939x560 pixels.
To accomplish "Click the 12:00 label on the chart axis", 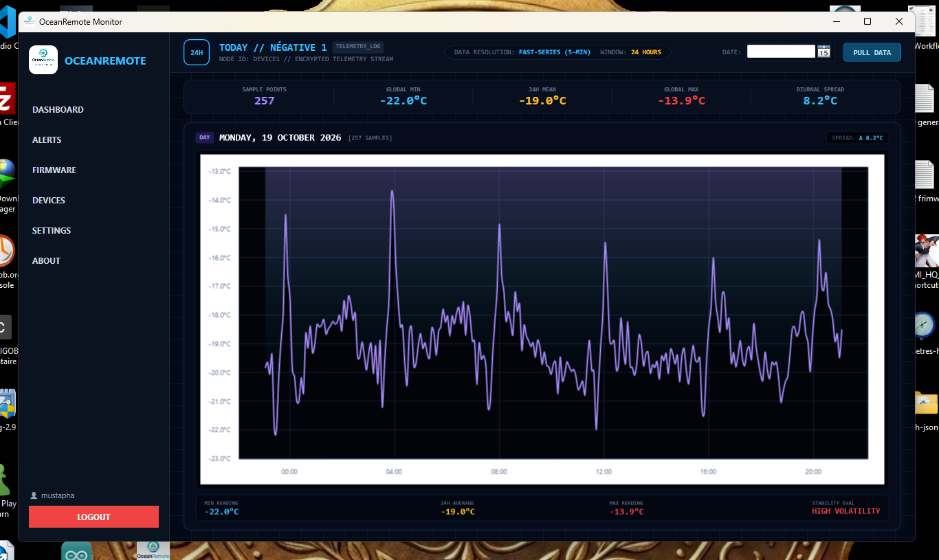I will click(604, 471).
